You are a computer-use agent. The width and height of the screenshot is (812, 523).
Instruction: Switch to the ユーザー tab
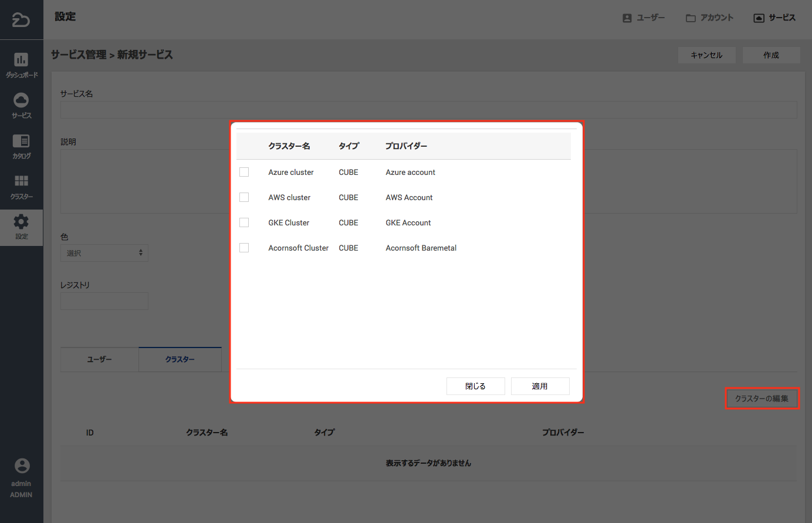pyautogui.click(x=100, y=359)
